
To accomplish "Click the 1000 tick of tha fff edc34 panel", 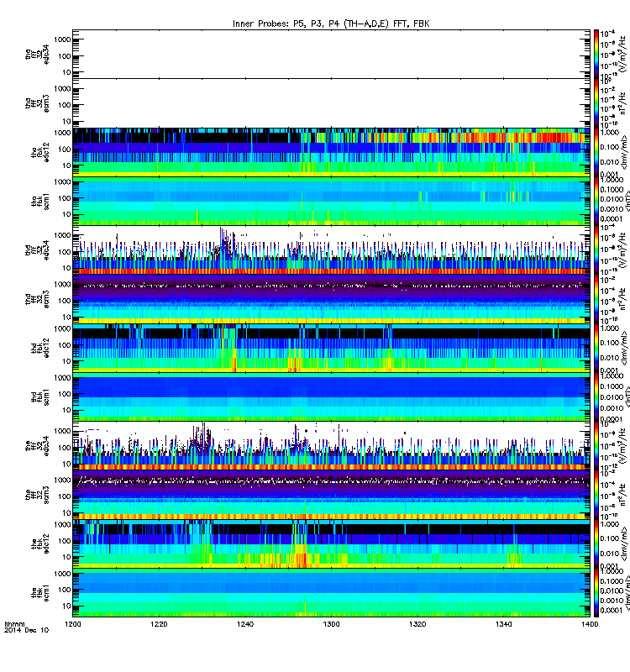I will point(62,39).
